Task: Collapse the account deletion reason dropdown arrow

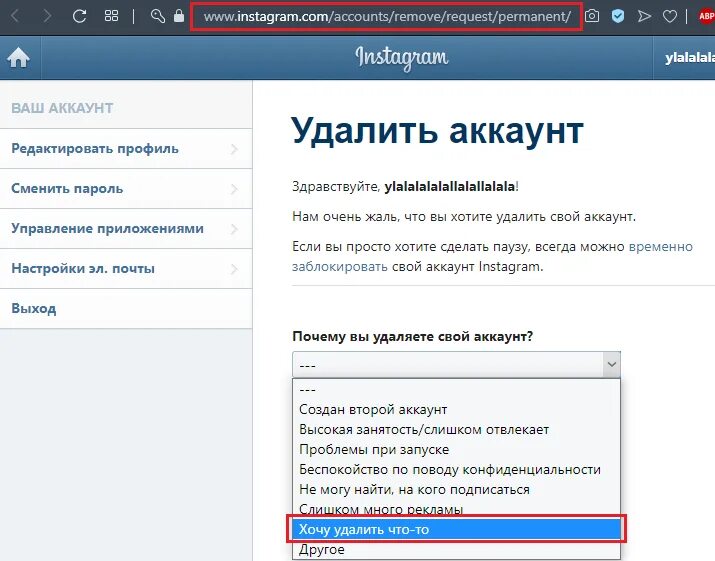Action: pos(611,364)
